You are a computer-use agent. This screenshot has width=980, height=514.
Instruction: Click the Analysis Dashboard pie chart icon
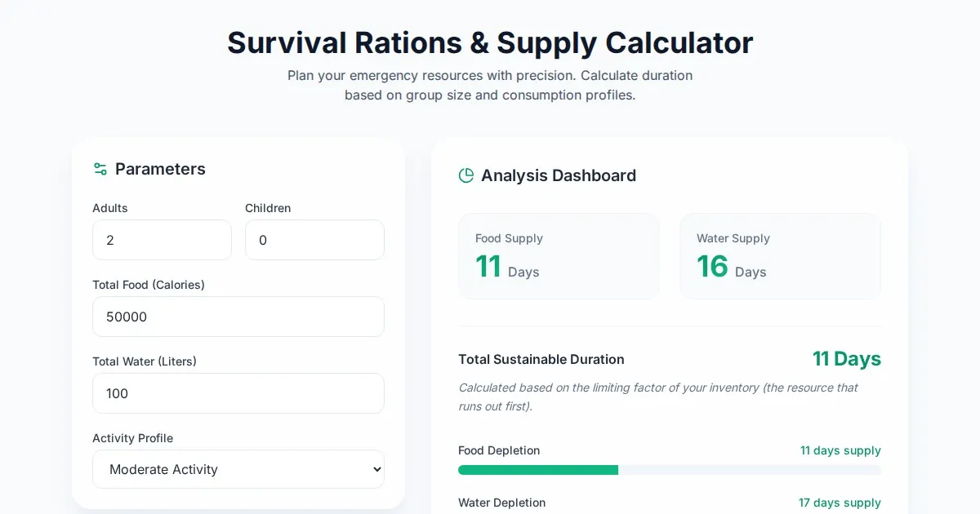click(x=466, y=175)
